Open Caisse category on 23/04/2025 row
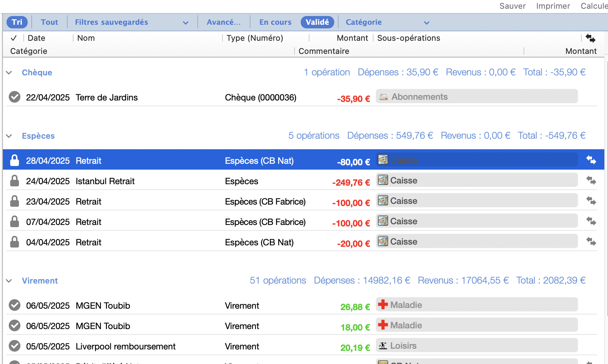Image resolution: width=608 pixels, height=364 pixels. coord(477,201)
